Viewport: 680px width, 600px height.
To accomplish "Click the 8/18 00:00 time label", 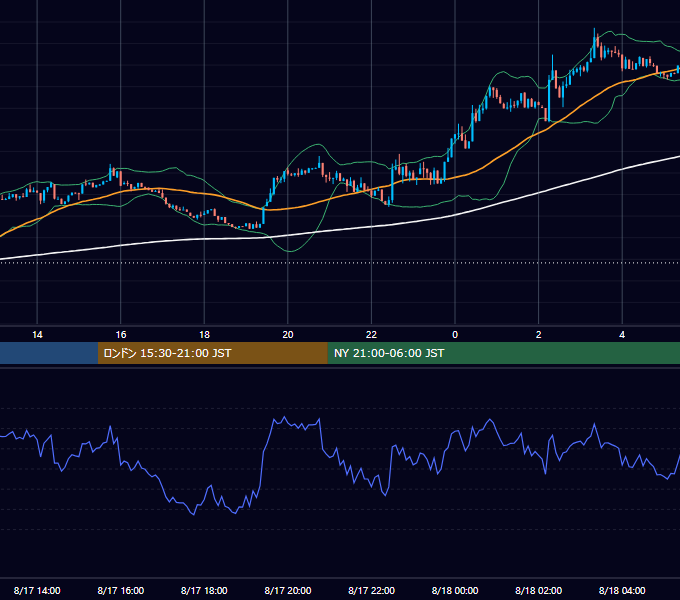I will 455,590.
